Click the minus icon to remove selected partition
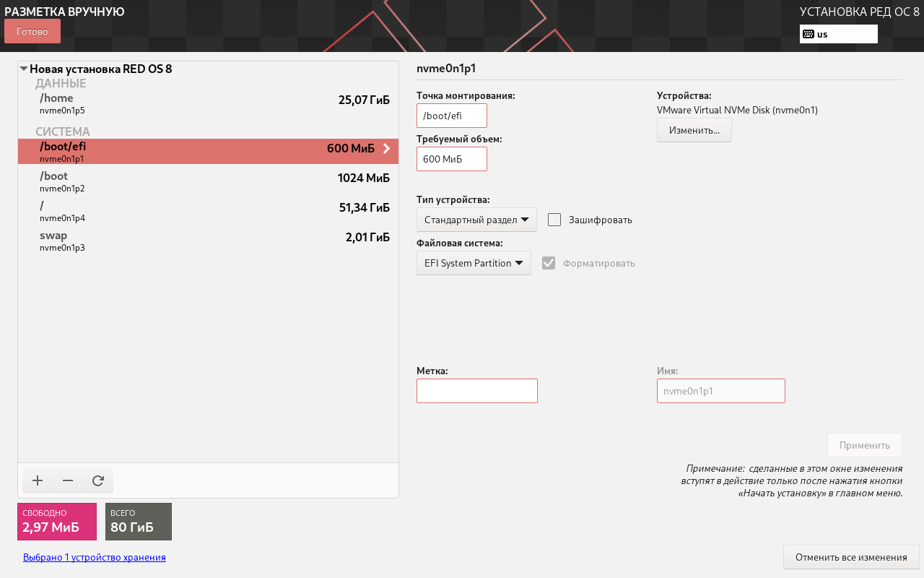The height and width of the screenshot is (578, 924). coord(68,480)
